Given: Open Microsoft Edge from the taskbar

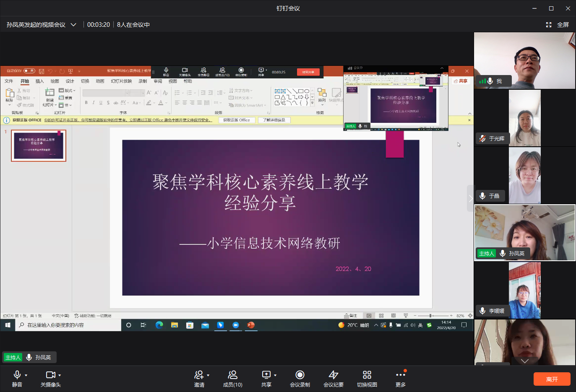Looking at the screenshot, I should tap(159, 325).
